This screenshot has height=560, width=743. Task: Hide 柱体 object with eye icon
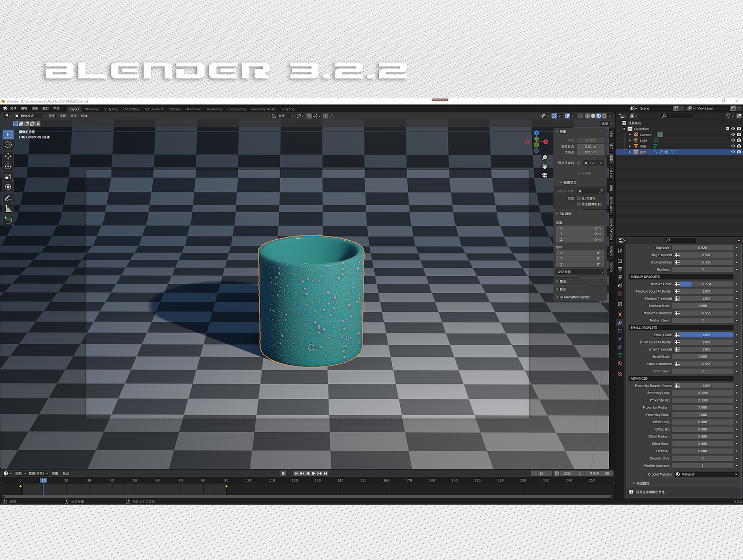click(733, 152)
